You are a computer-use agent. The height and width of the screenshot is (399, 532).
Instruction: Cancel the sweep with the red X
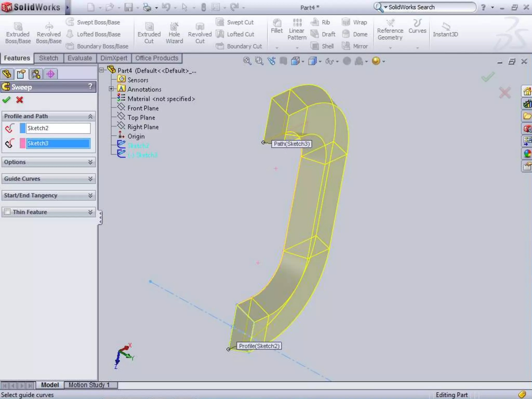pos(19,100)
